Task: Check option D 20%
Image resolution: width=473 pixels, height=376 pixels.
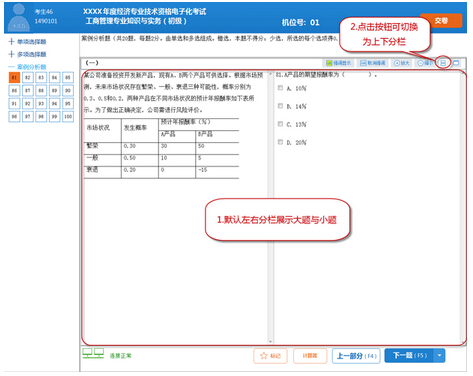Action: [280, 142]
